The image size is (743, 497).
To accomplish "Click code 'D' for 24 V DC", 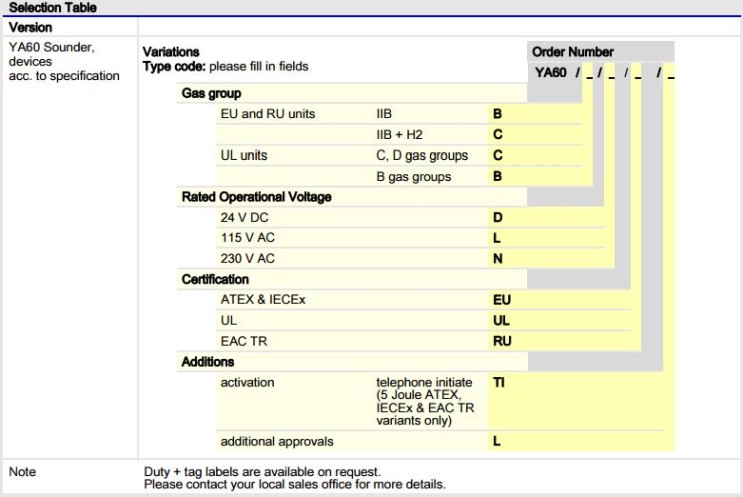I will pyautogui.click(x=498, y=217).
